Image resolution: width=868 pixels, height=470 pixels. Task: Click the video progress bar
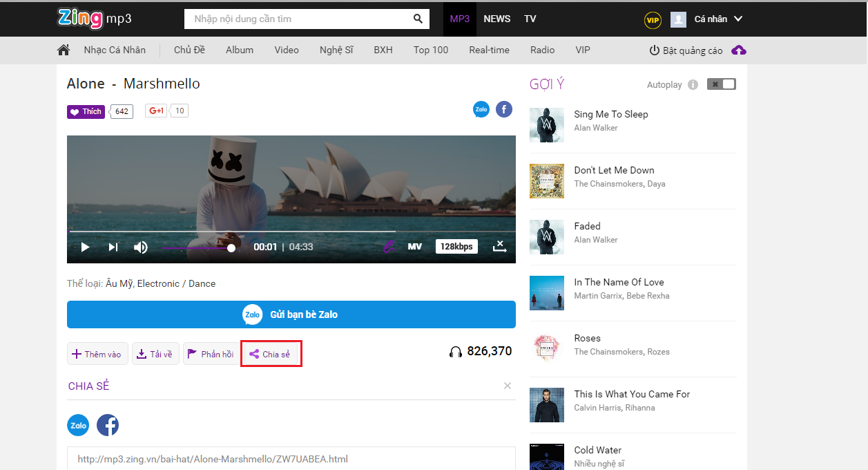tap(291, 231)
